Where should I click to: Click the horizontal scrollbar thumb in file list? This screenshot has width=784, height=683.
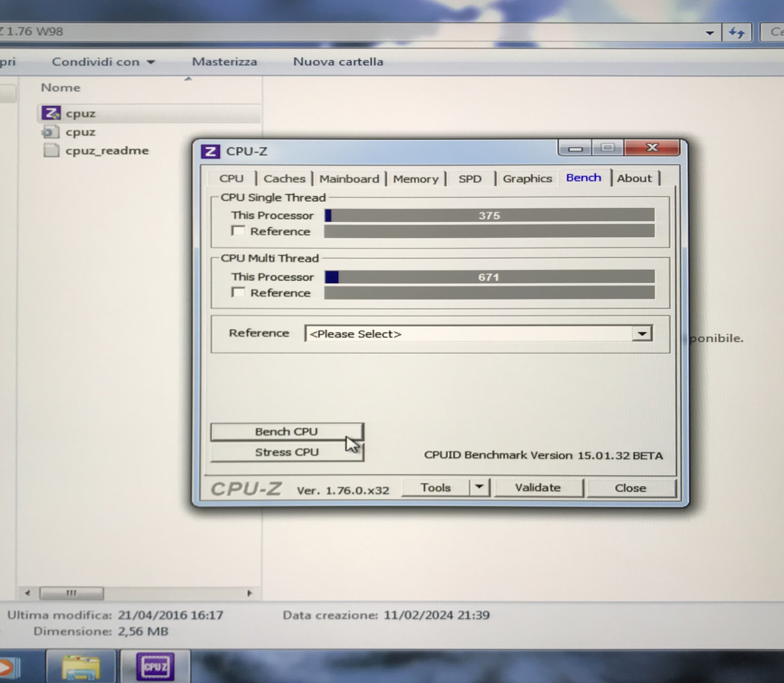point(72,593)
